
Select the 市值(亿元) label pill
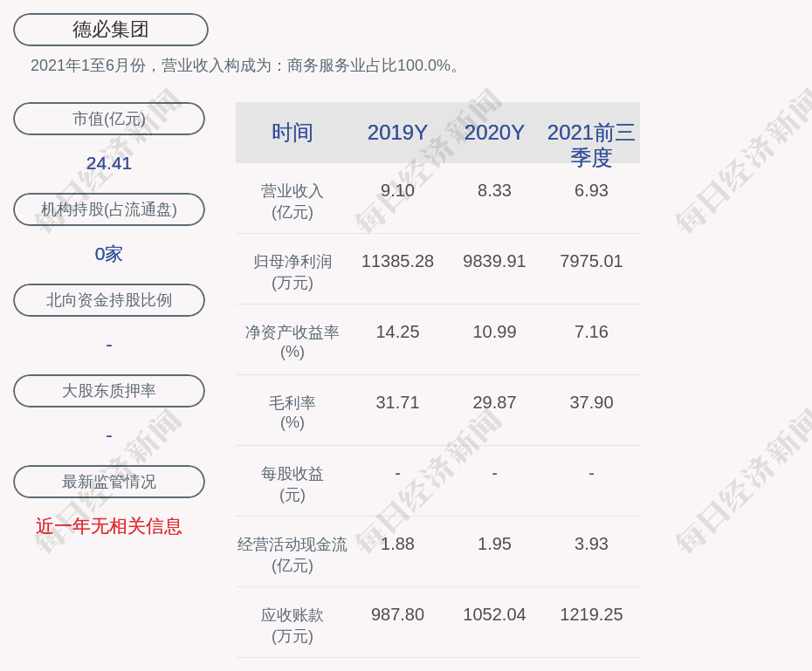109,119
